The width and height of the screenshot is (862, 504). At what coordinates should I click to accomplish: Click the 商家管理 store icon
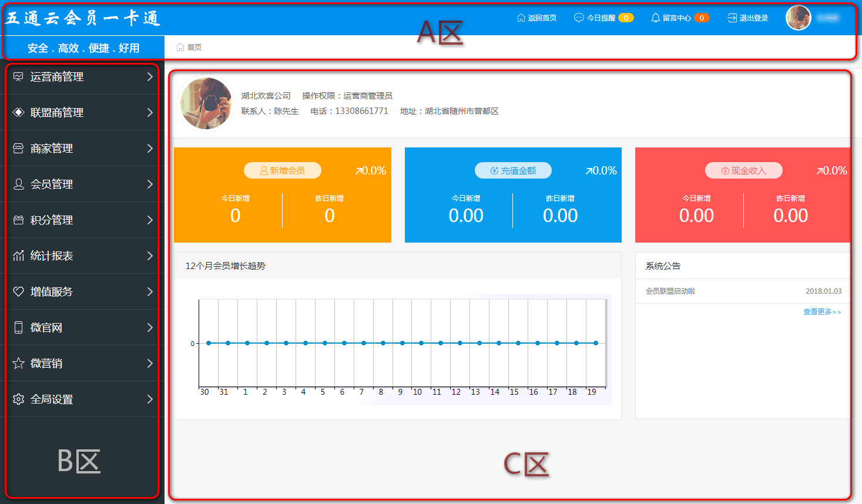[18, 149]
